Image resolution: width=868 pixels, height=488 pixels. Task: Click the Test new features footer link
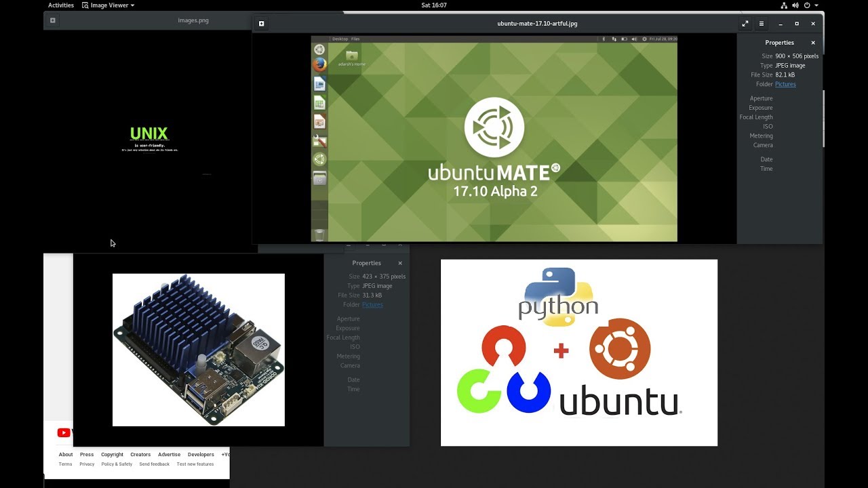click(195, 464)
